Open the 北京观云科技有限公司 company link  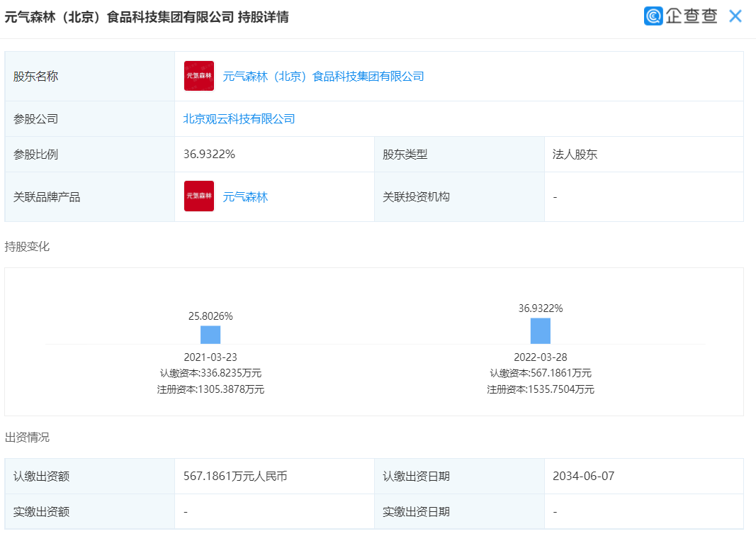pyautogui.click(x=239, y=118)
